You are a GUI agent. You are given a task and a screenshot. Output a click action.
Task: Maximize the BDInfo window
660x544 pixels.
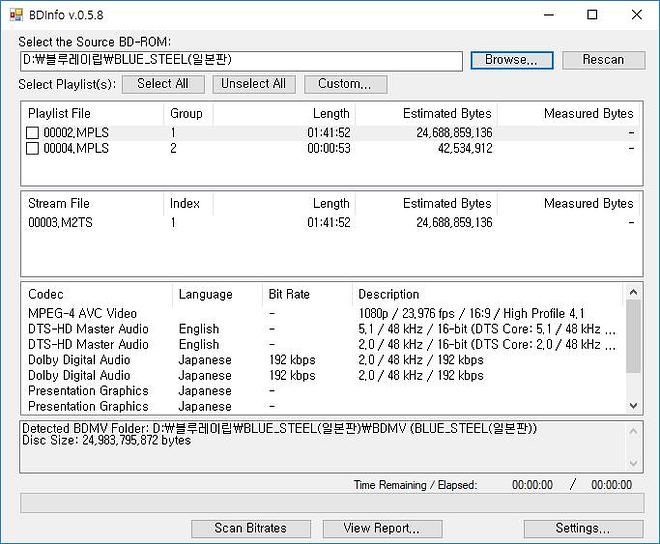tap(592, 15)
